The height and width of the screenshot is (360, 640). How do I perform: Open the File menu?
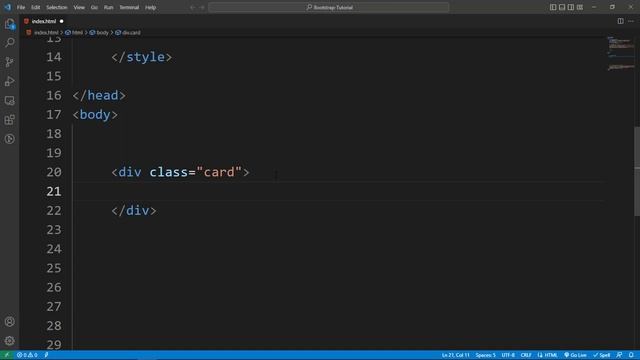[x=21, y=7]
